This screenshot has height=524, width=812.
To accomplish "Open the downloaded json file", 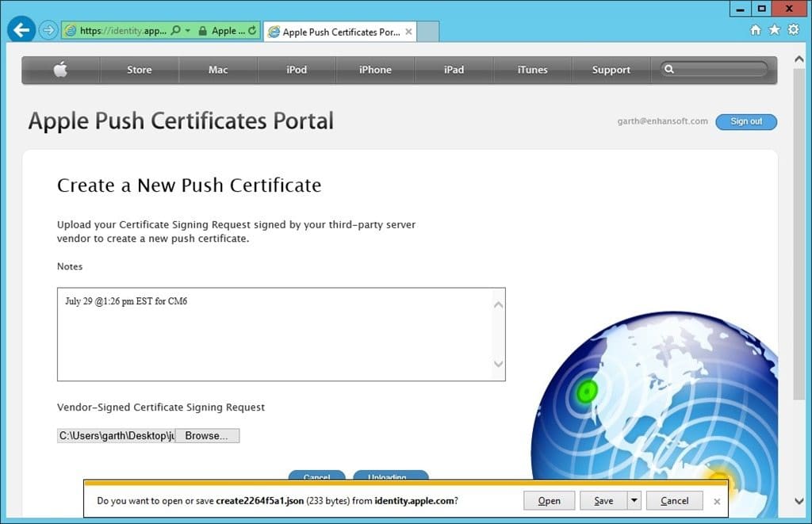I will click(549, 501).
